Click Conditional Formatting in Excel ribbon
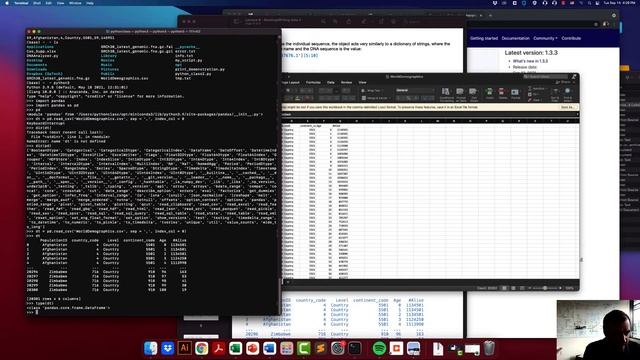 [x=446, y=94]
